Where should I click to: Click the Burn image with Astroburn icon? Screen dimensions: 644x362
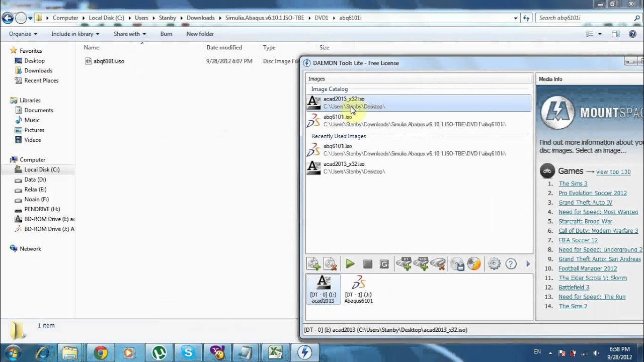pos(474,264)
